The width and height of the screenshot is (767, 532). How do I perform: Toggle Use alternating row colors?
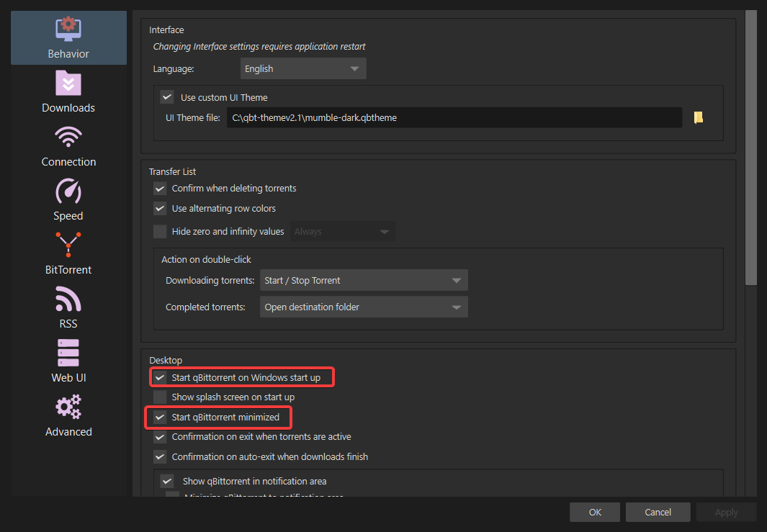160,208
